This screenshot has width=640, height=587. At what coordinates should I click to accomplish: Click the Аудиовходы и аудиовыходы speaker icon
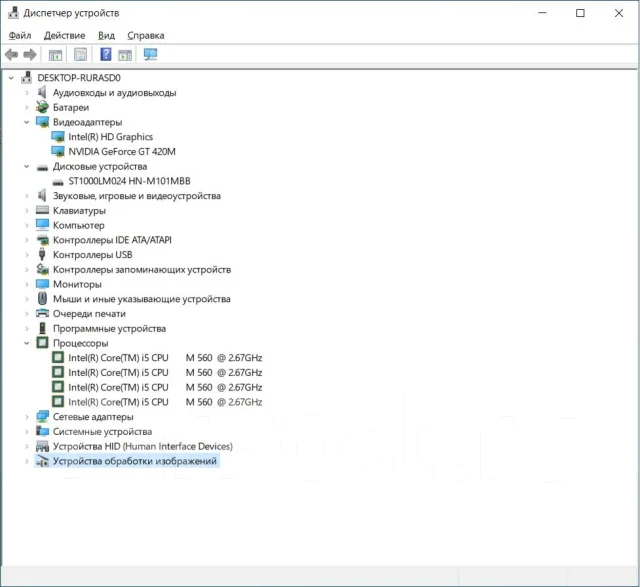click(42, 92)
